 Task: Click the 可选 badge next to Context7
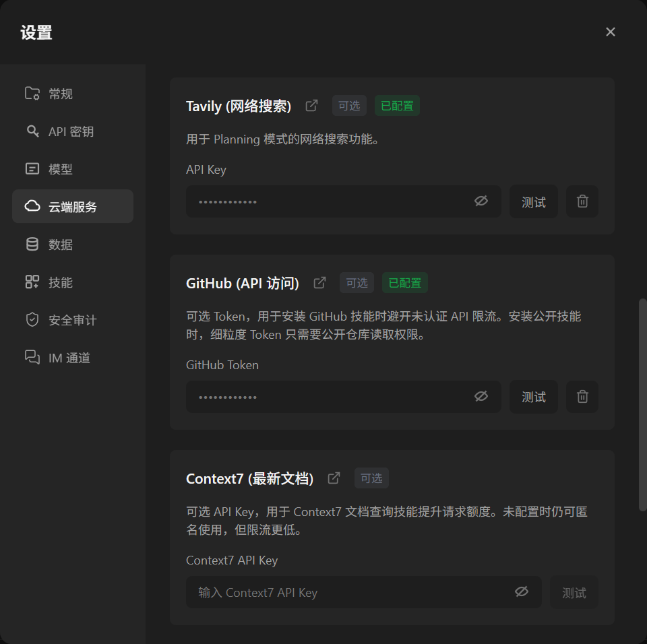tap(371, 478)
